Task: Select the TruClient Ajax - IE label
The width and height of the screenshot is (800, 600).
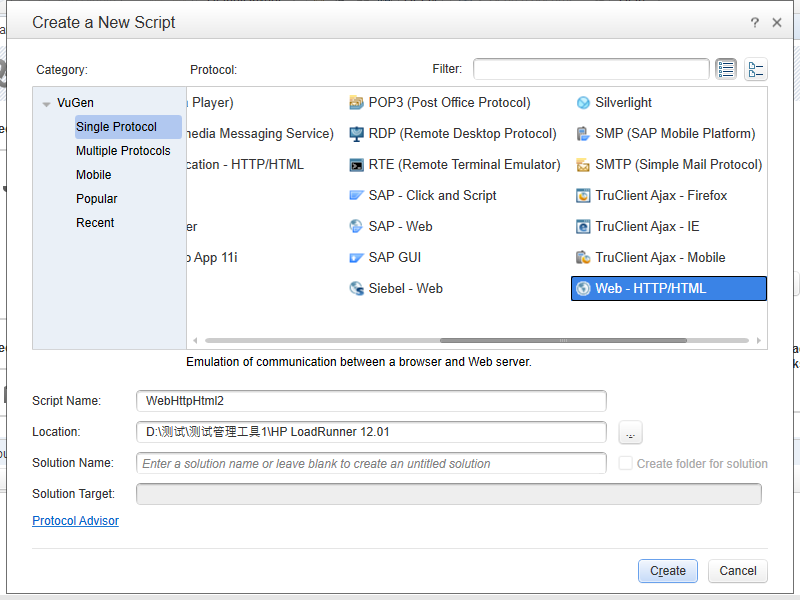Action: (647, 227)
